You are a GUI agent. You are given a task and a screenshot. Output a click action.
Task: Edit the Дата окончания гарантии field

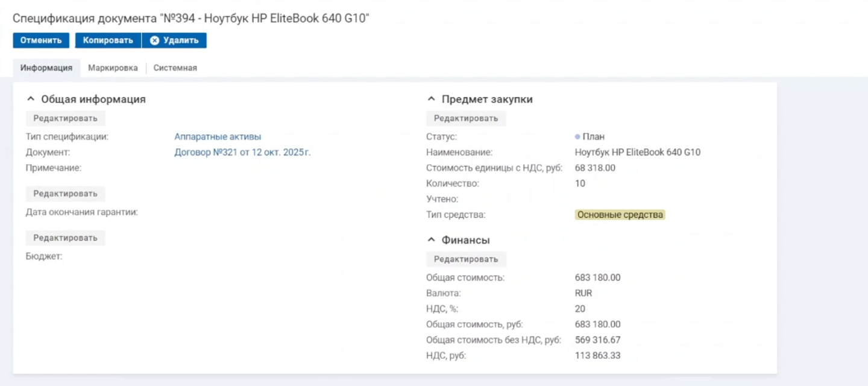[x=65, y=194]
